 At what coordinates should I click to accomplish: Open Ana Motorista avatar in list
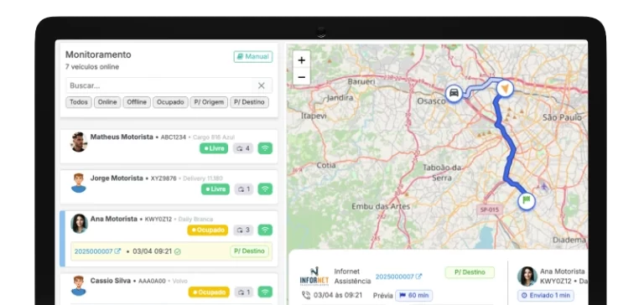79,224
